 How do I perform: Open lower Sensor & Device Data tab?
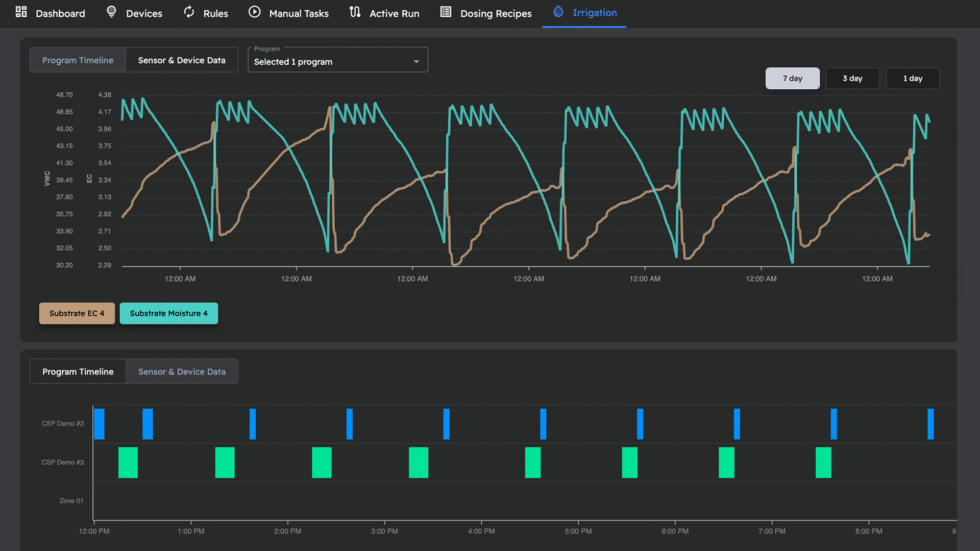[182, 371]
